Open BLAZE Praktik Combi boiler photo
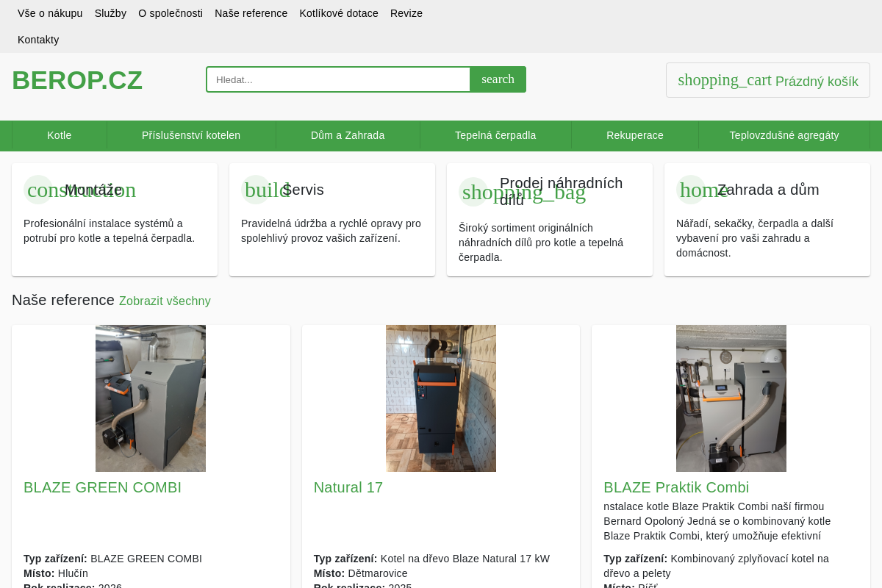This screenshot has width=882, height=588. pyautogui.click(x=731, y=398)
